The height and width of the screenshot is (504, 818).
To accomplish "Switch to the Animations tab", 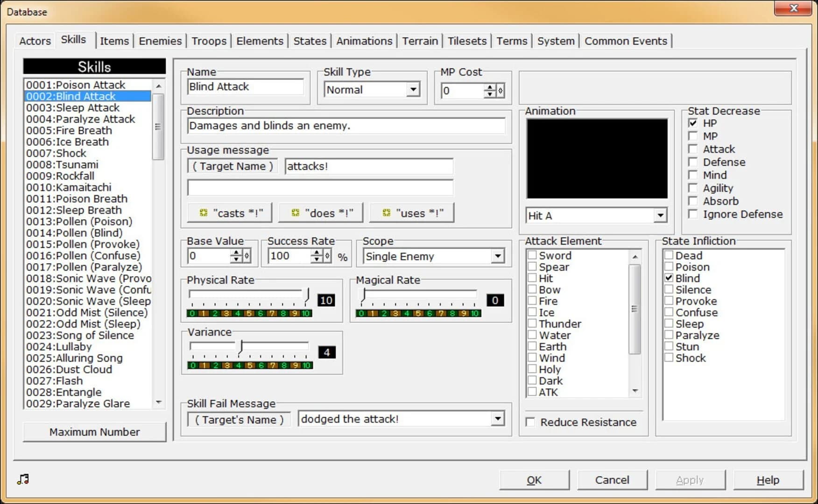I will pos(364,41).
